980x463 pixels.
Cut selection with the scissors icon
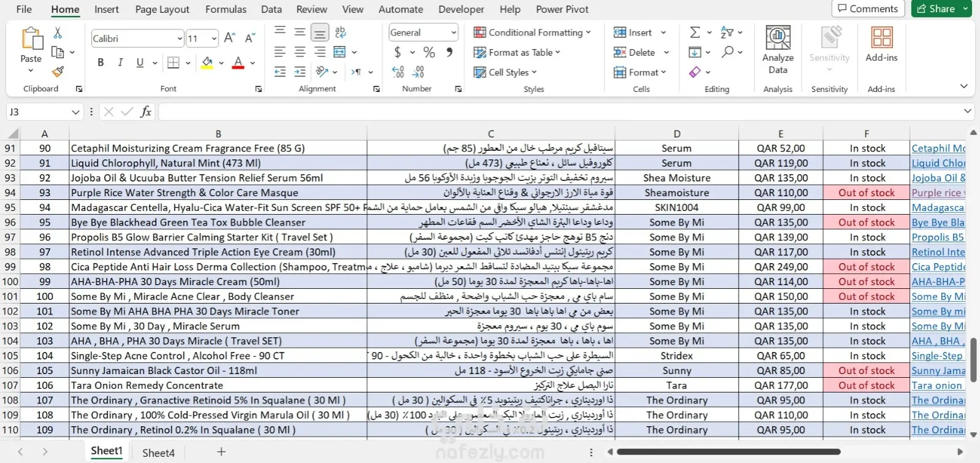tap(58, 33)
